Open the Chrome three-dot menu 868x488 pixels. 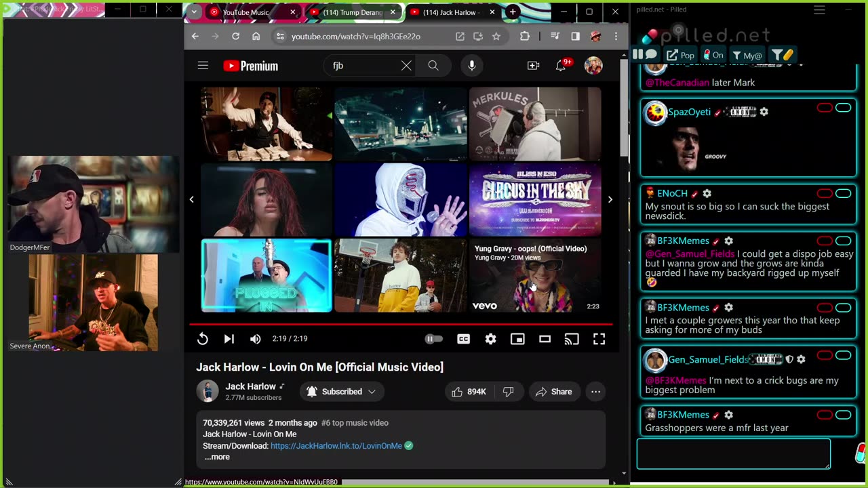(616, 37)
